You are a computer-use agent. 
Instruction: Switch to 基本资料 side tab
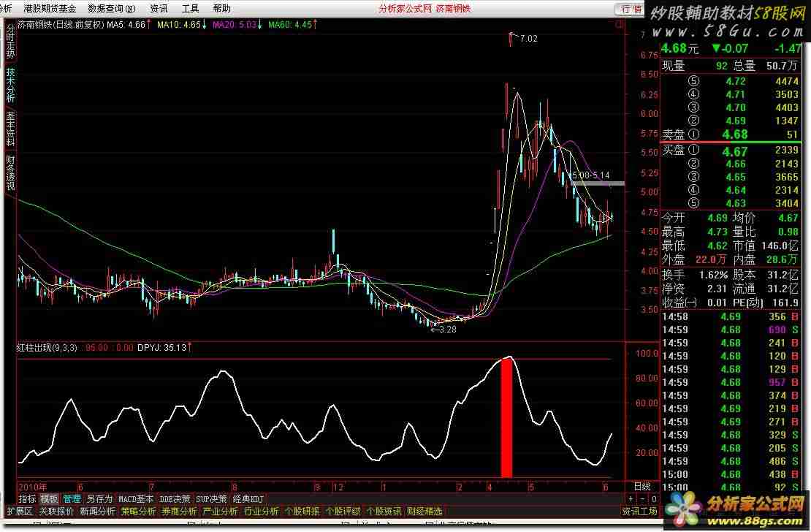click(10, 129)
